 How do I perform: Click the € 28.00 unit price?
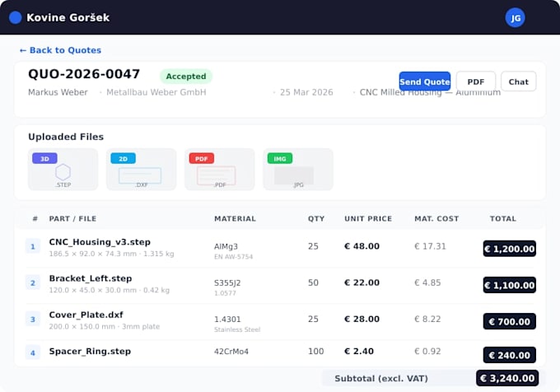coord(362,319)
